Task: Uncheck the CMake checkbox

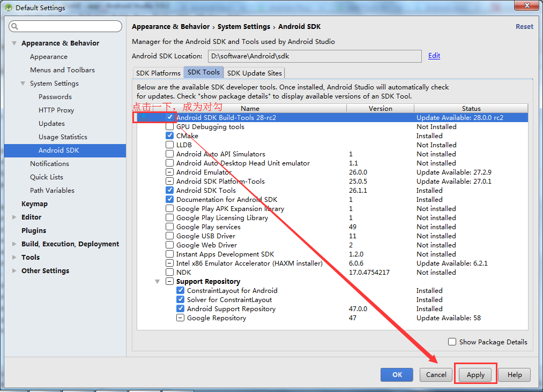Action: (170, 135)
